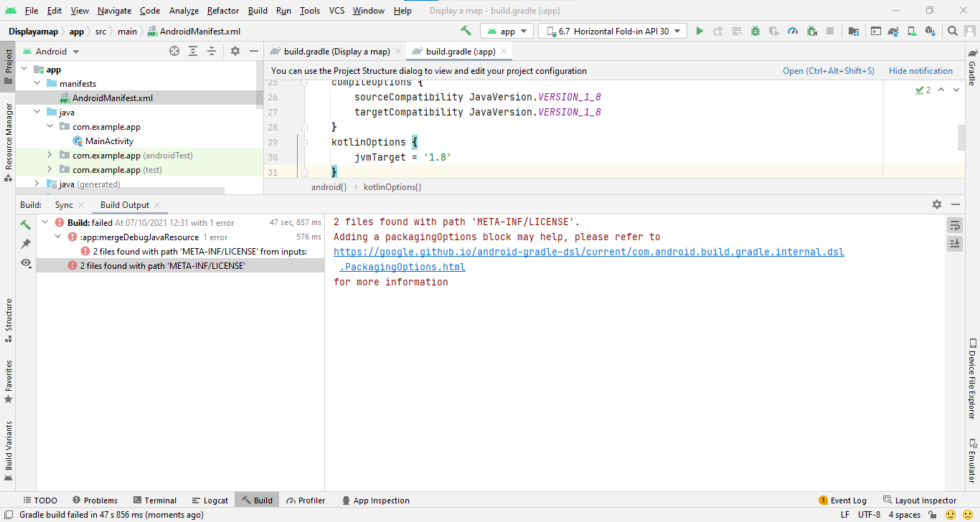Click Attach Debugger to Android Process icon
The width and height of the screenshot is (980, 522).
point(811,31)
